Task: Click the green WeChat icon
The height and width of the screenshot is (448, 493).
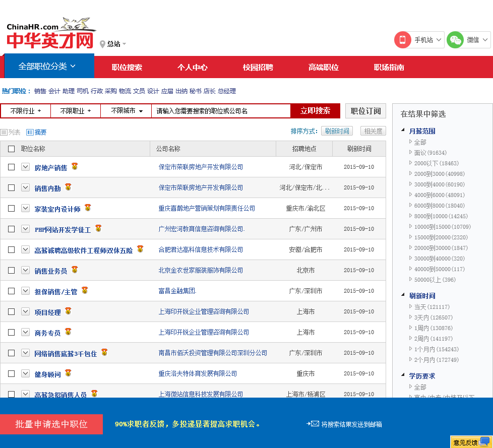Action: click(455, 40)
